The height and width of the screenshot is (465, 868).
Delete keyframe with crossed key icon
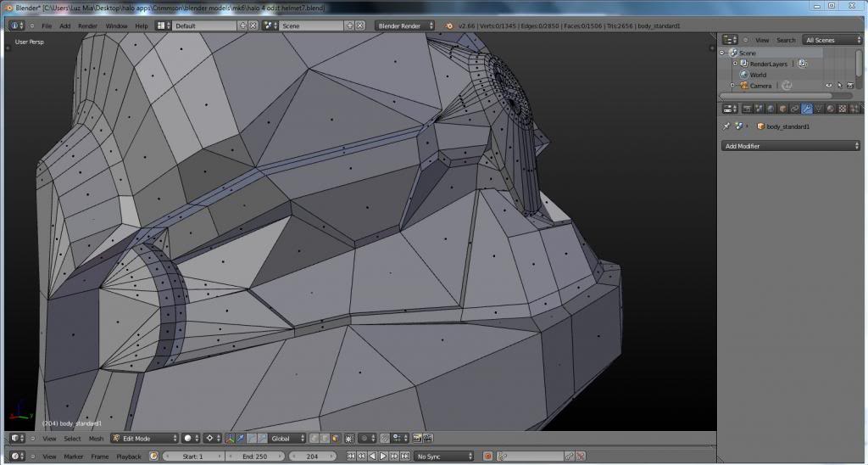[580, 457]
